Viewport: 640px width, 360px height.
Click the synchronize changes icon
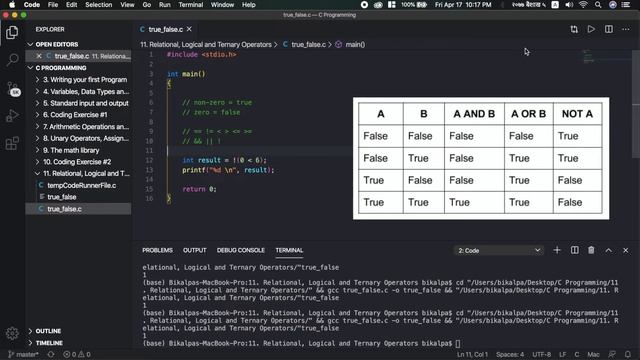coord(51,354)
